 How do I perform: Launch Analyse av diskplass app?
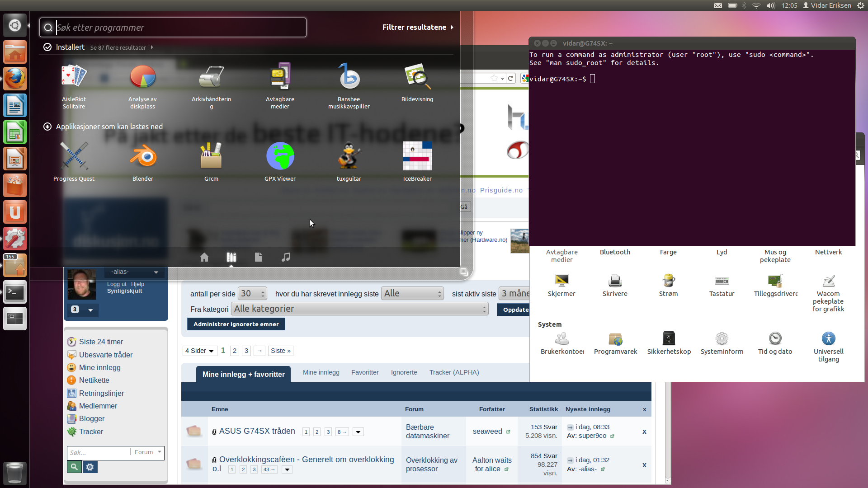point(142,86)
